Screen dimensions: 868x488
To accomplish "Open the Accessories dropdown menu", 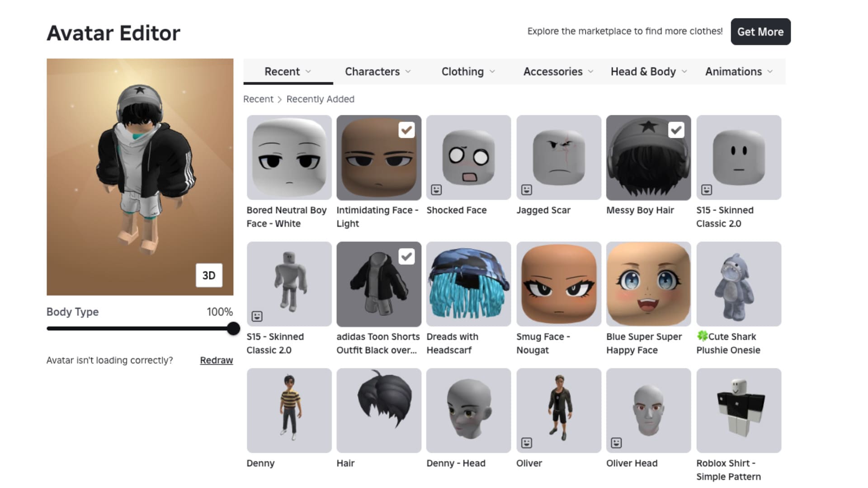I will [558, 71].
